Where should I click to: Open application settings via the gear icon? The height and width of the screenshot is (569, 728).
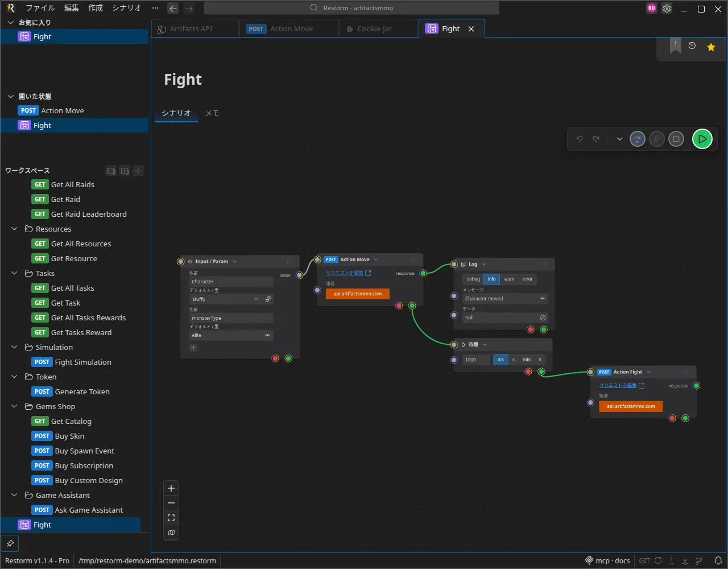click(667, 9)
